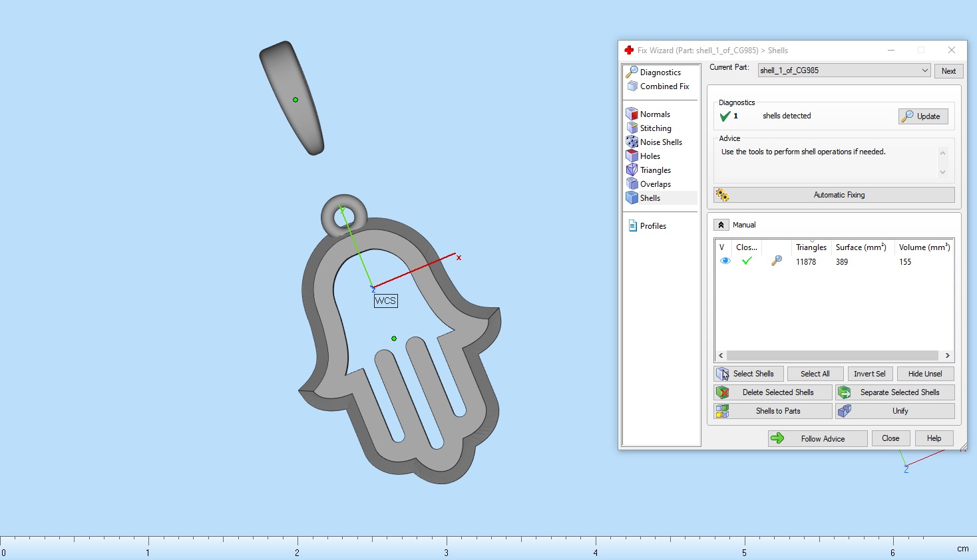Screen dimensions: 977x560
Task: Click the Stitching cube icon
Action: coord(632,128)
